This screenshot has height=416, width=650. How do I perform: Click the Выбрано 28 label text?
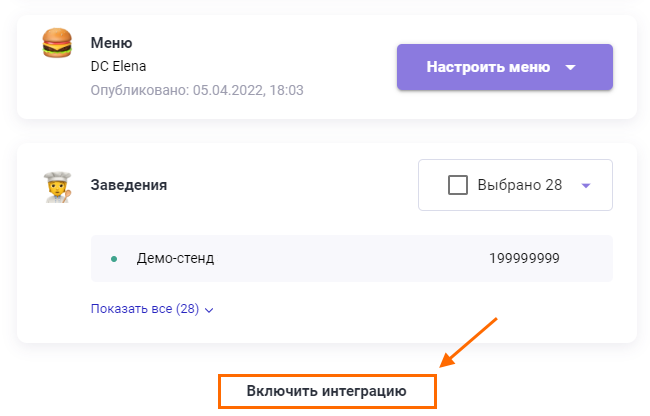[520, 185]
